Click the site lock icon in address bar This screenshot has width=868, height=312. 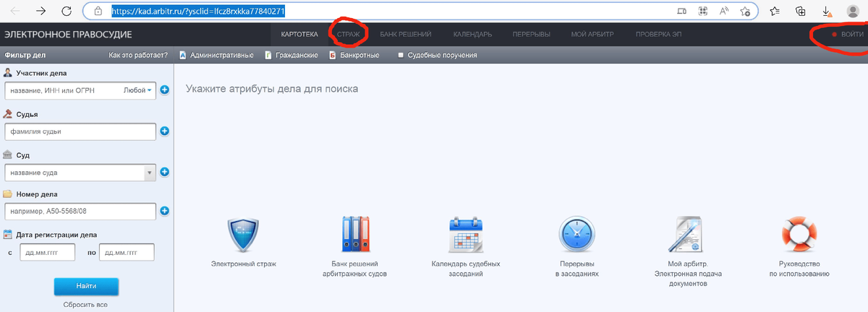click(98, 12)
